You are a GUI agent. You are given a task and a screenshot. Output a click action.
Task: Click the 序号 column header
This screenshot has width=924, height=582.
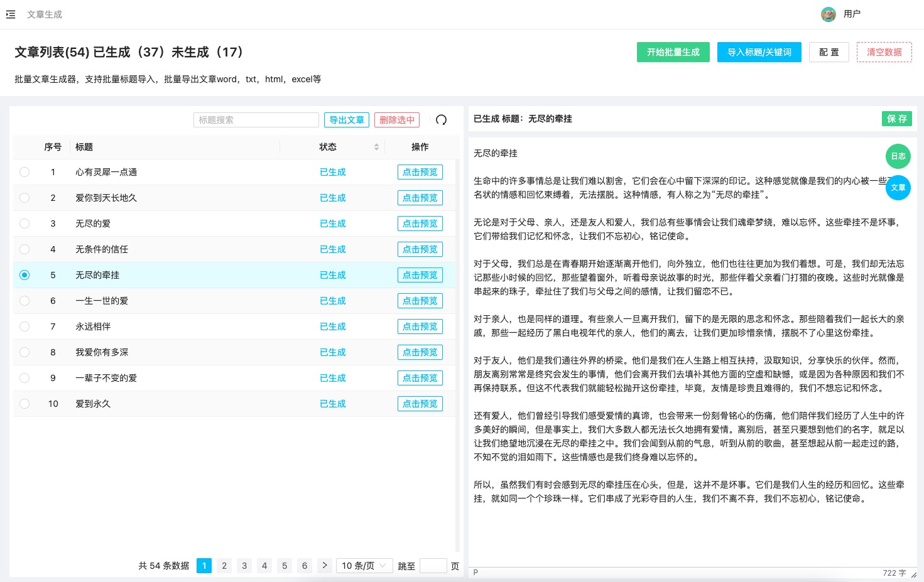coord(53,147)
